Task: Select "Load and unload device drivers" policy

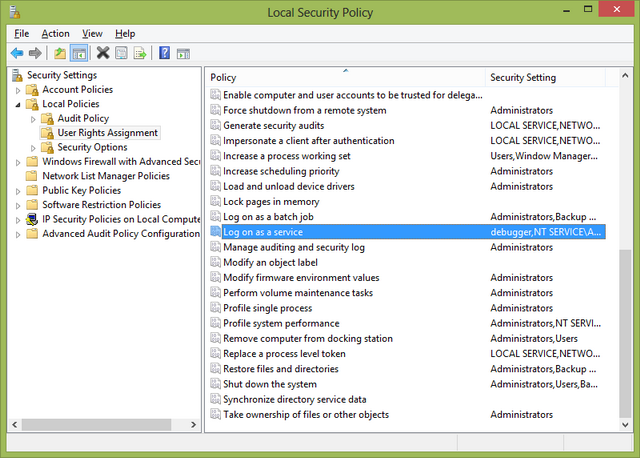Action: [289, 187]
